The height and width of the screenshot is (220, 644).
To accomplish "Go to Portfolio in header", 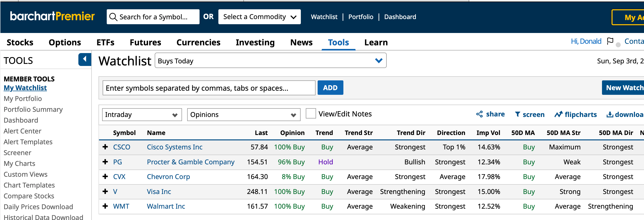I will click(361, 17).
